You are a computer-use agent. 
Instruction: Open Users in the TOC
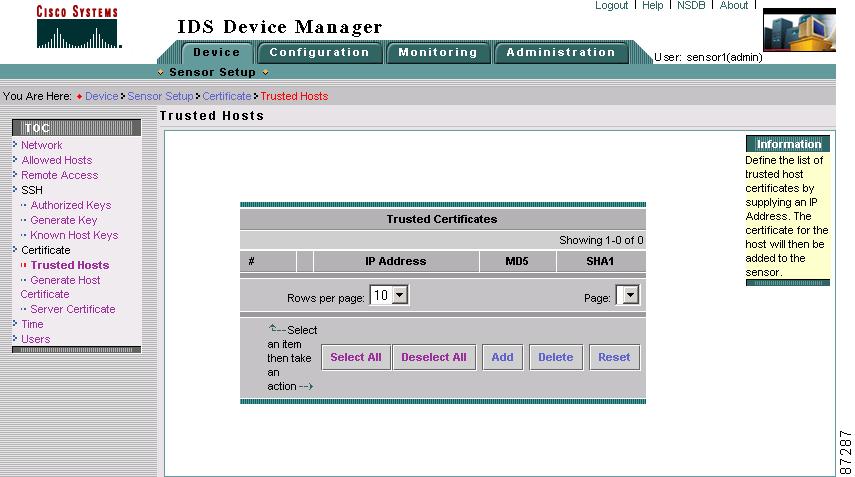pos(35,339)
